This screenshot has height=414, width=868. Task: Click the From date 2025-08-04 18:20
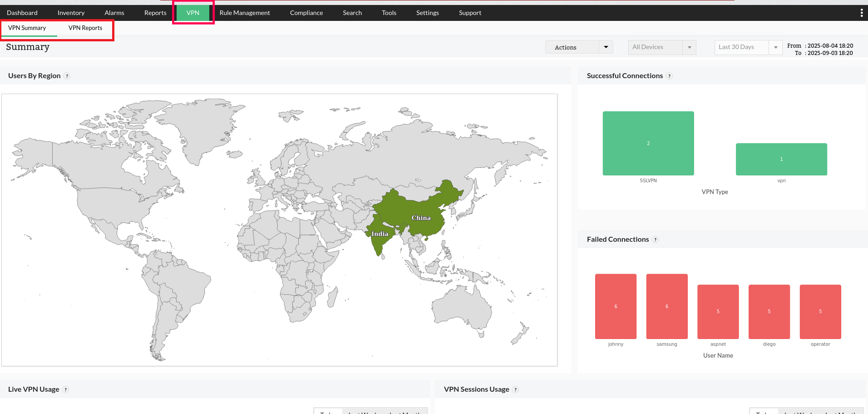(830, 46)
